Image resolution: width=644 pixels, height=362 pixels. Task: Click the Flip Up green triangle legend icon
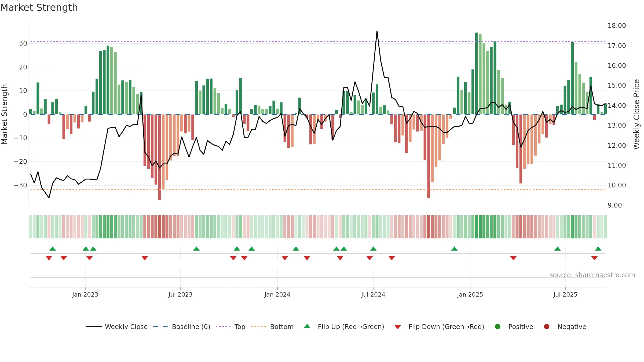click(307, 326)
